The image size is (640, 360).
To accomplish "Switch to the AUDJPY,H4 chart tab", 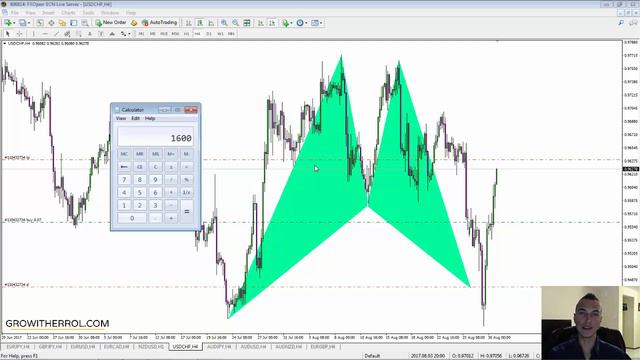I will 219,347.
